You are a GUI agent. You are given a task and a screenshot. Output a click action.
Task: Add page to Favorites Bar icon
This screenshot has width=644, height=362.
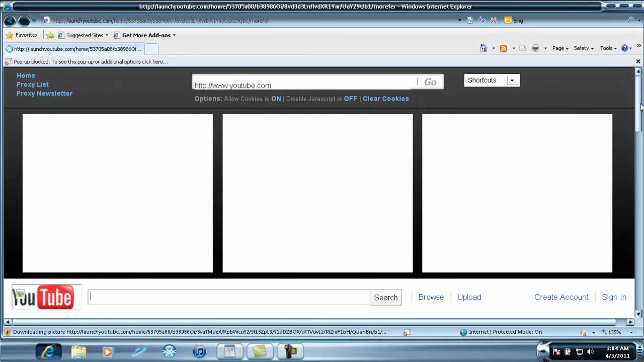[x=50, y=35]
